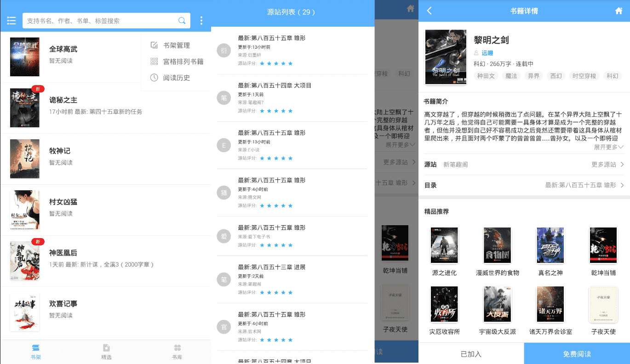Image resolution: width=630 pixels, height=364 pixels.
Task: Open recommended book 灾厄收容所
Action: (x=444, y=304)
